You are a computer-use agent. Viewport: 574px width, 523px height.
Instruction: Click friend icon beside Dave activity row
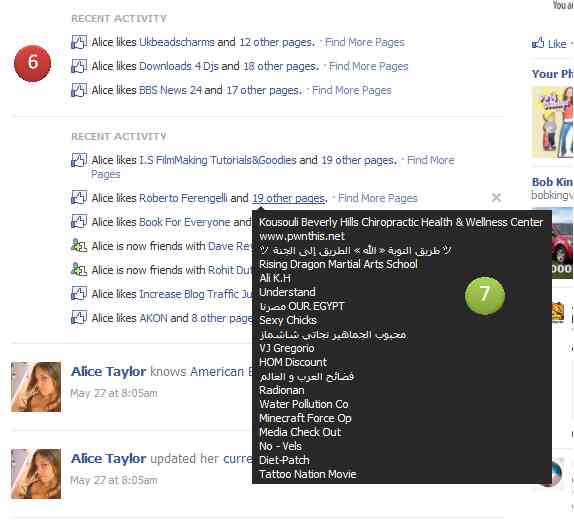[79, 246]
